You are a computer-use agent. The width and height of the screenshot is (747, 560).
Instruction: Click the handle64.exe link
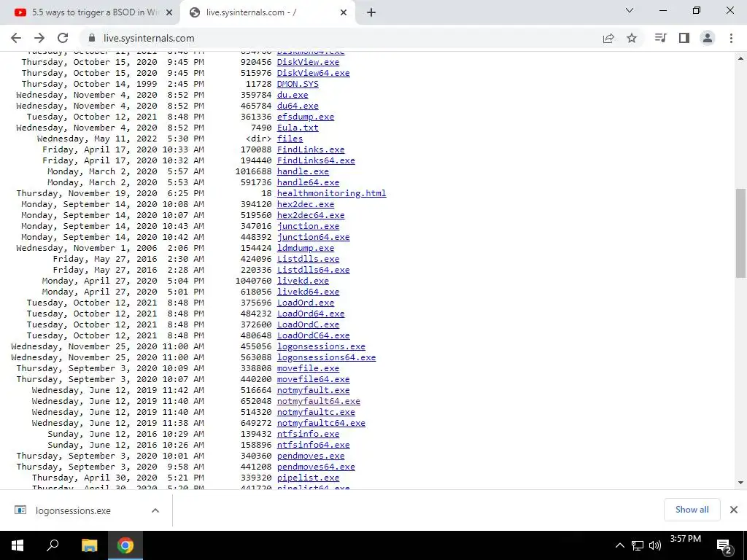309,182
